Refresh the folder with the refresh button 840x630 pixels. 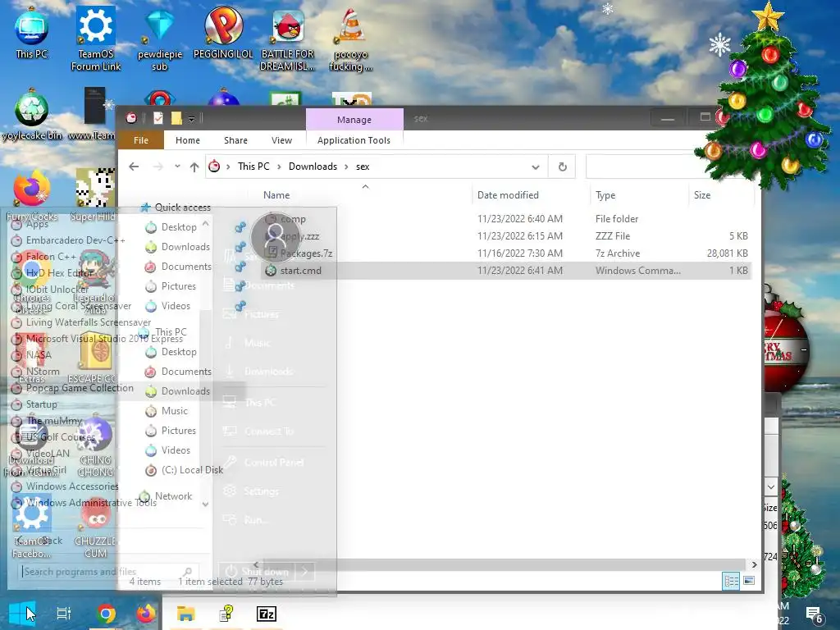(x=563, y=167)
